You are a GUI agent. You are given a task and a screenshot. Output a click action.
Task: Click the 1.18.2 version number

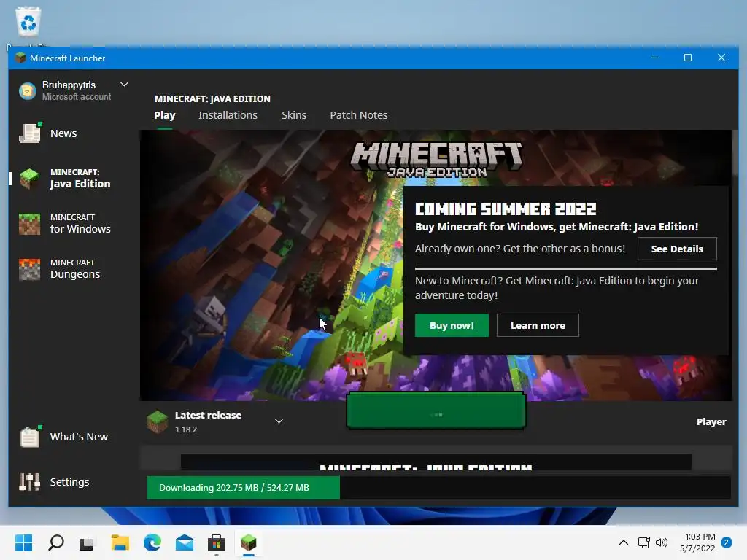point(186,429)
